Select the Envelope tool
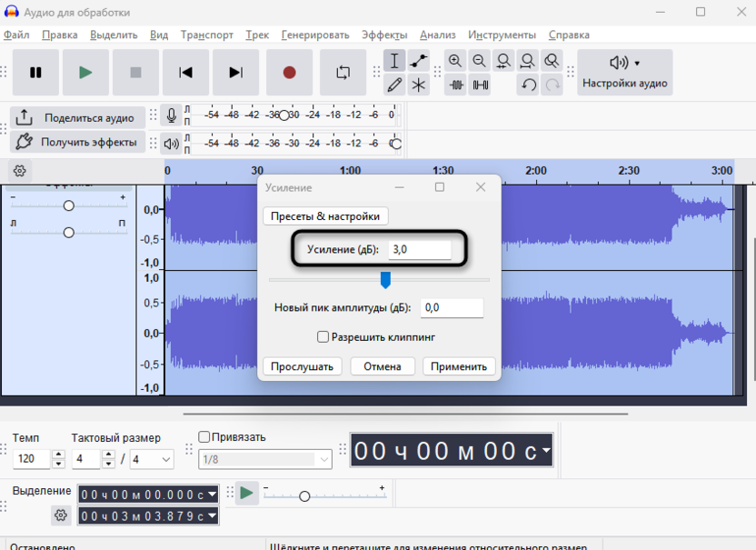756x550 pixels. click(418, 61)
